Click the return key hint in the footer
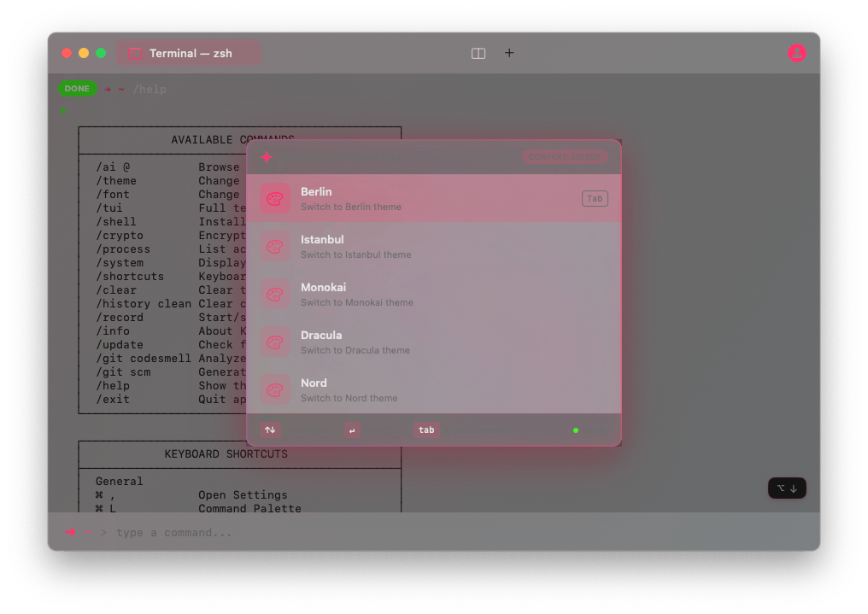Screen dimensions: 868x614 click(x=352, y=430)
